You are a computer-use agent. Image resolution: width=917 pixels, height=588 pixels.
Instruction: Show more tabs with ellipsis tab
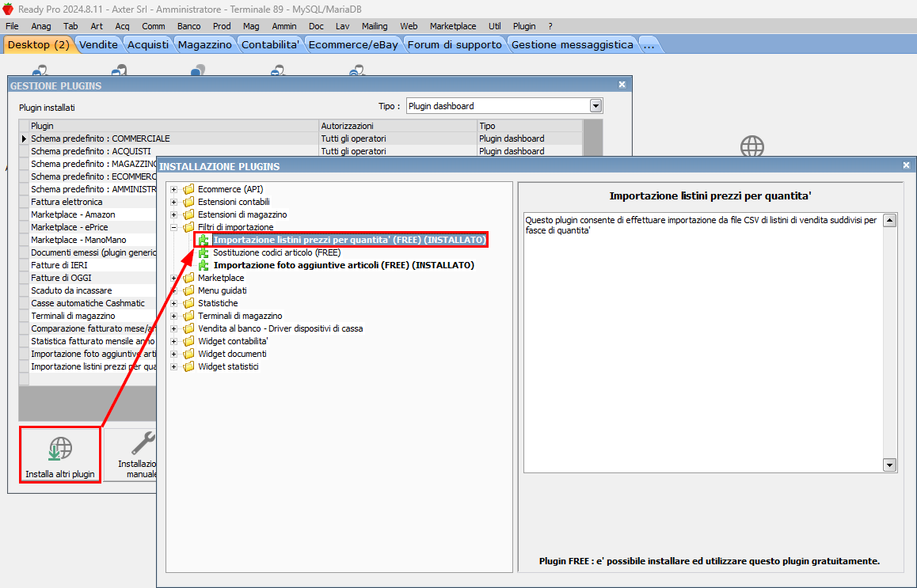(x=649, y=45)
